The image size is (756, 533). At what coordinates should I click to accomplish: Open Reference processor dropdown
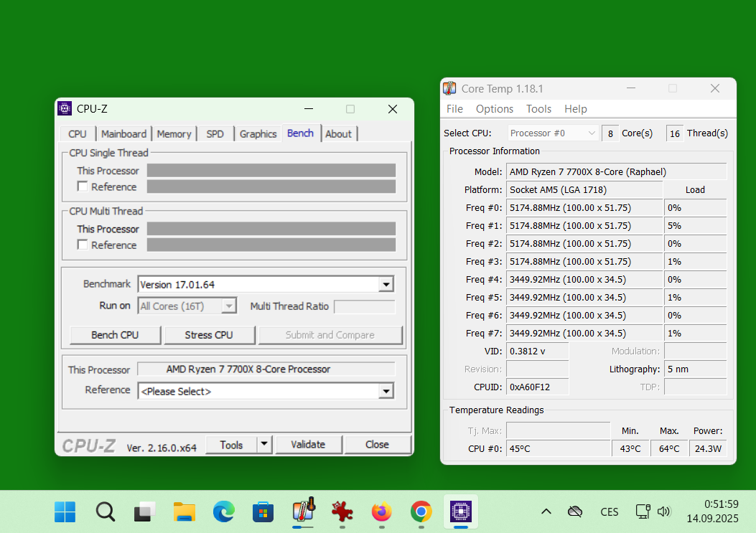(386, 391)
